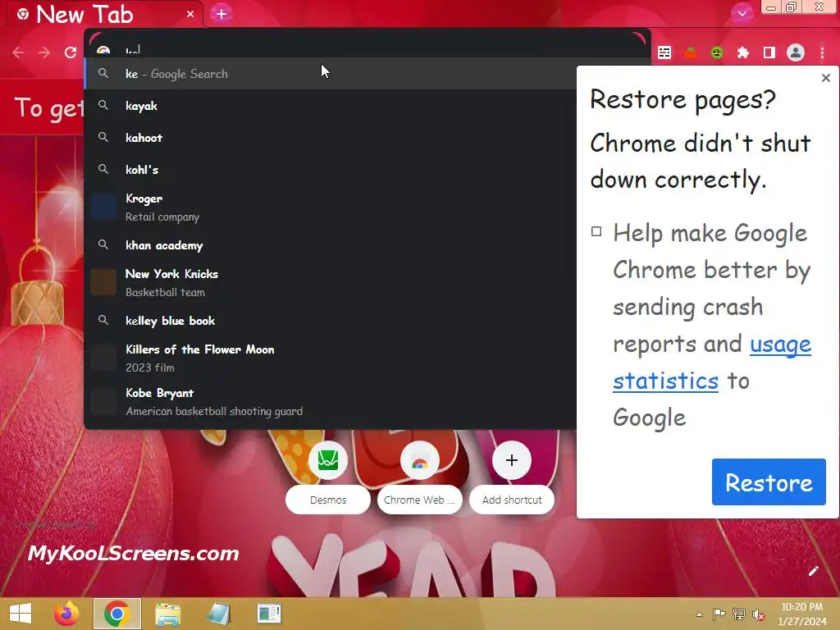Click the Chrome Web shortcut label
The height and width of the screenshot is (630, 840).
419,500
